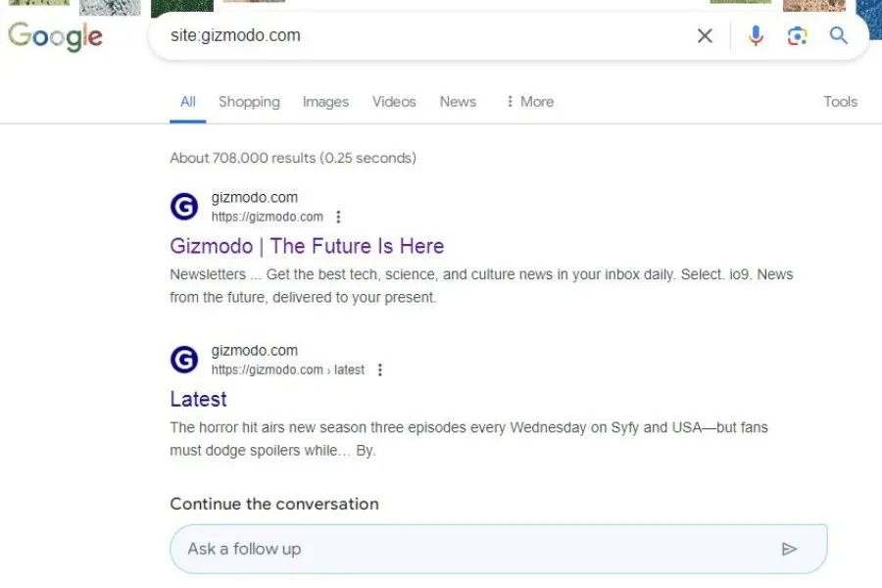Click gizmodo.com site name of first result
882x588 pixels.
[x=255, y=198]
